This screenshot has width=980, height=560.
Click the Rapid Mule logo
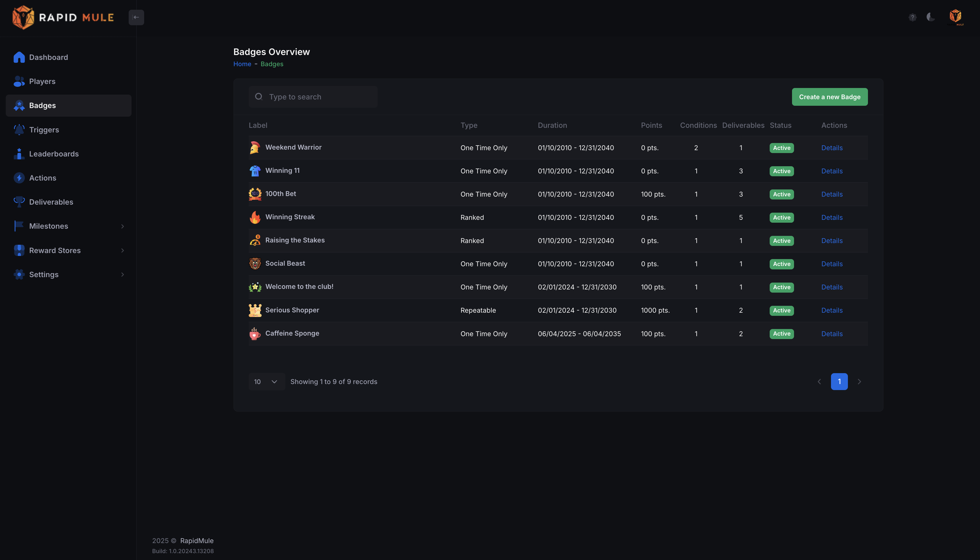(x=63, y=17)
